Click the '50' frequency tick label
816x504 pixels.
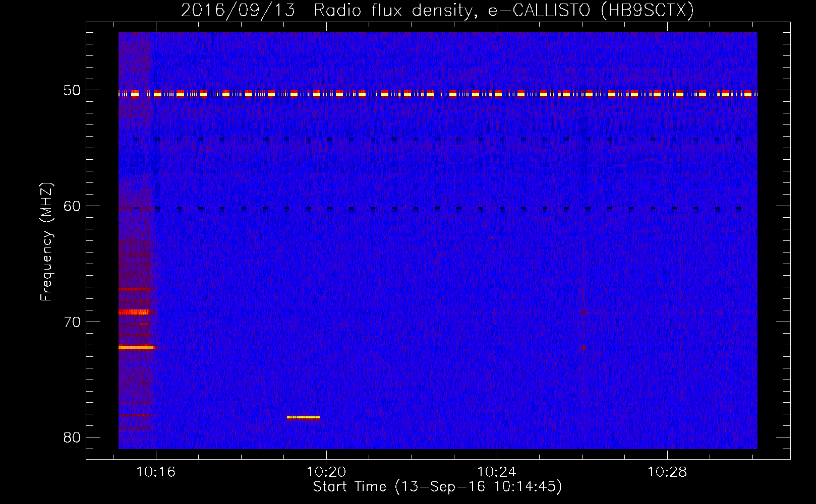click(72, 91)
